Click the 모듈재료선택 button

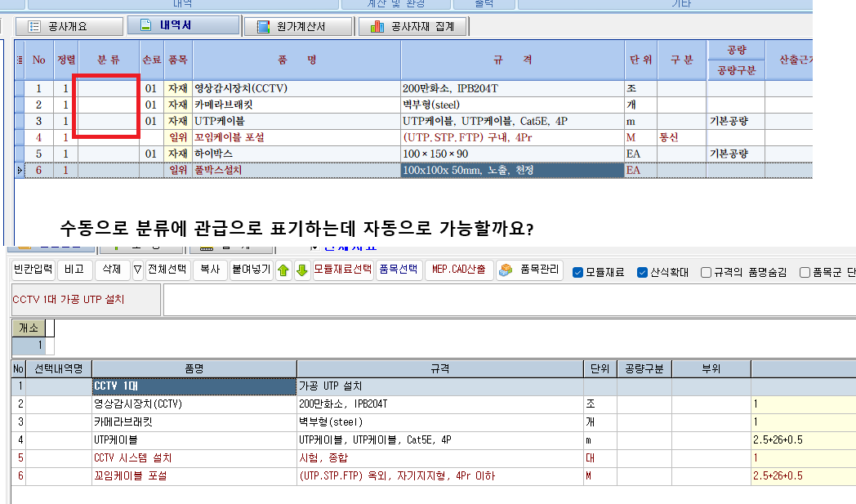coord(343,270)
